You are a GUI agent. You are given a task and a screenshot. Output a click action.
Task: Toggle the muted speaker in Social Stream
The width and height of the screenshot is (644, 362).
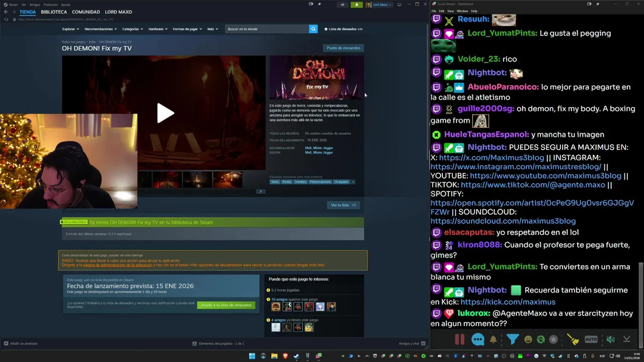pos(610,339)
